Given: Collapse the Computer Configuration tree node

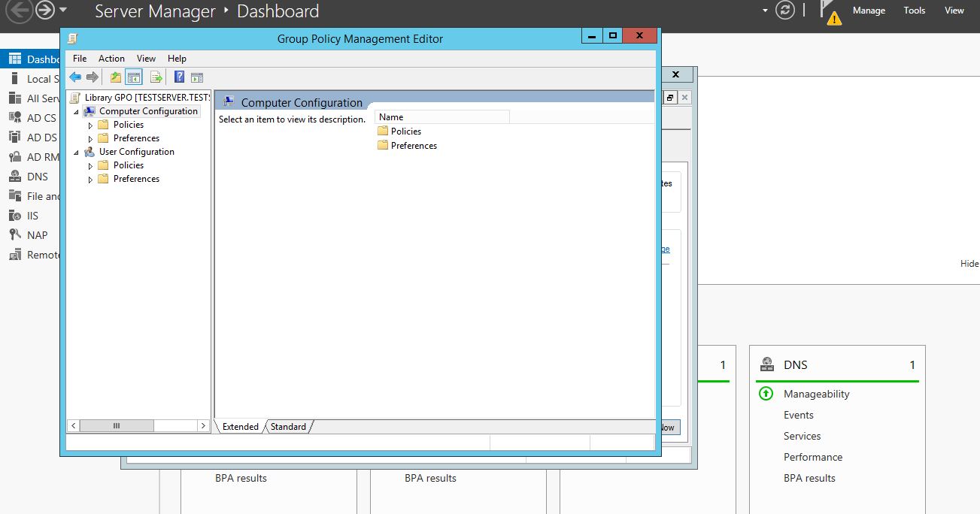Looking at the screenshot, I should click(x=76, y=112).
